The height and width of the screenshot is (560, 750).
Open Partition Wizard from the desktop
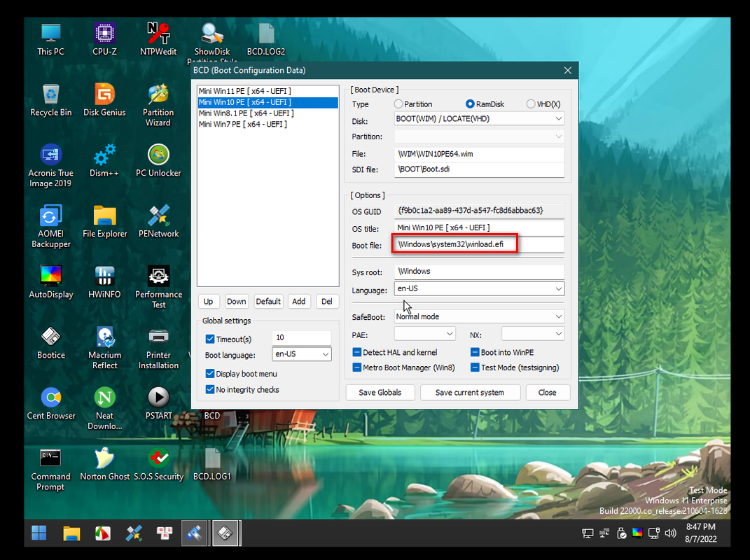coord(158,105)
